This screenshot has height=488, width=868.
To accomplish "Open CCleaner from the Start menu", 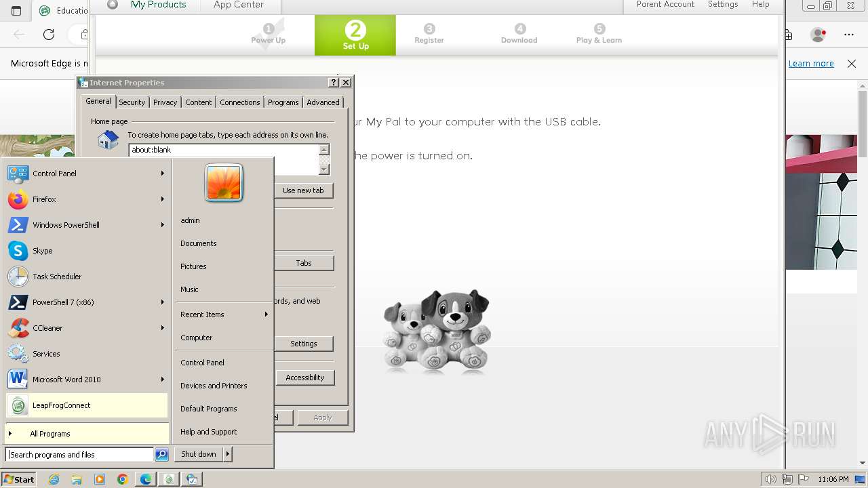I will pyautogui.click(x=86, y=328).
